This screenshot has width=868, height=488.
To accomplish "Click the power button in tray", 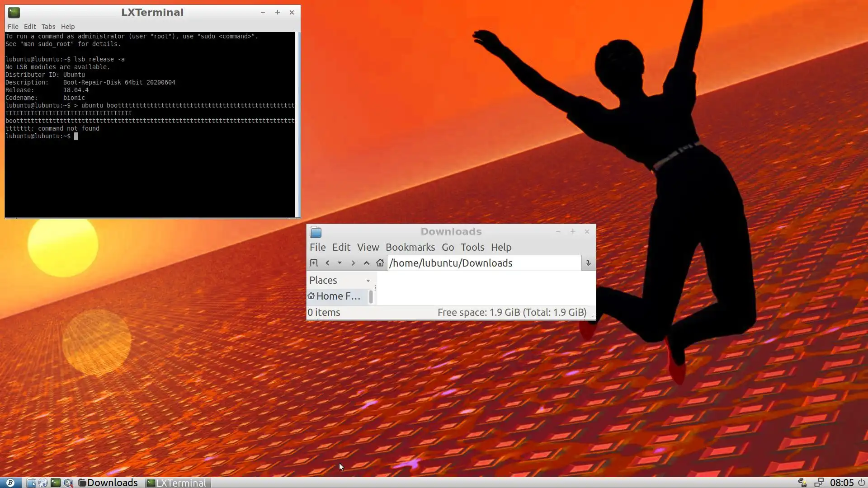I will coord(862,483).
